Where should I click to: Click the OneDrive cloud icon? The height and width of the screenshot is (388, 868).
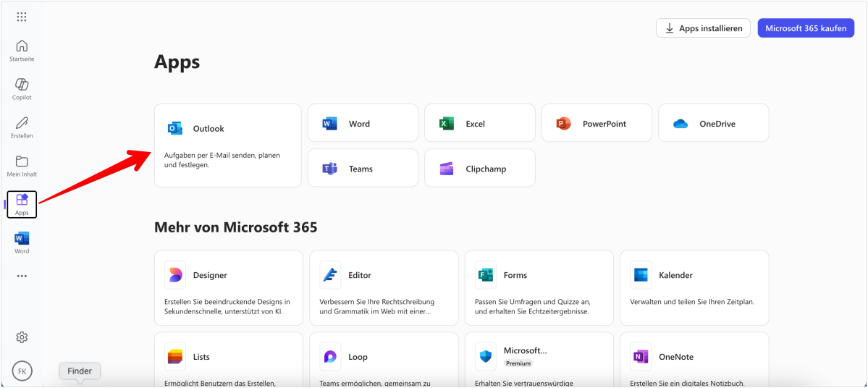(x=681, y=124)
